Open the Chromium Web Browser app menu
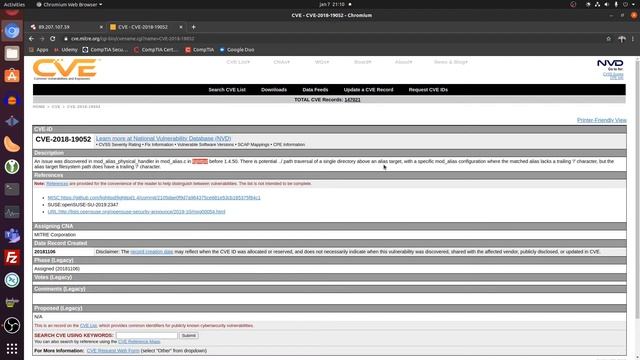 [69, 4]
